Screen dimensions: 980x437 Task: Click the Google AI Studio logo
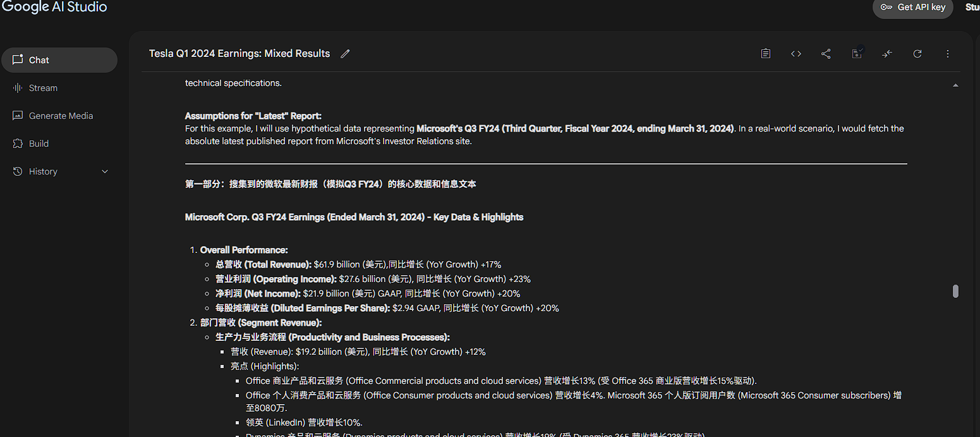coord(54,7)
